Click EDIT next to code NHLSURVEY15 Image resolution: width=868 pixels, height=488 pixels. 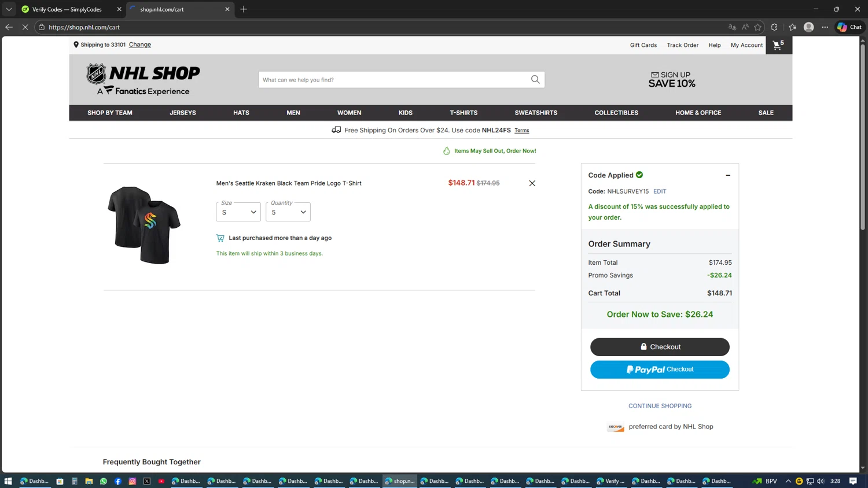click(660, 191)
